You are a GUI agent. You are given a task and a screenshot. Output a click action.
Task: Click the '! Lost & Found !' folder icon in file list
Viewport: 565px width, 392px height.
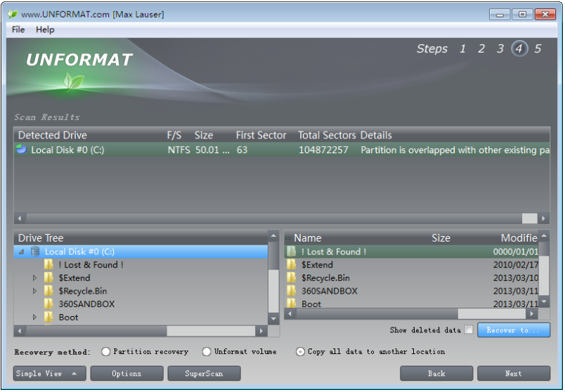[292, 251]
